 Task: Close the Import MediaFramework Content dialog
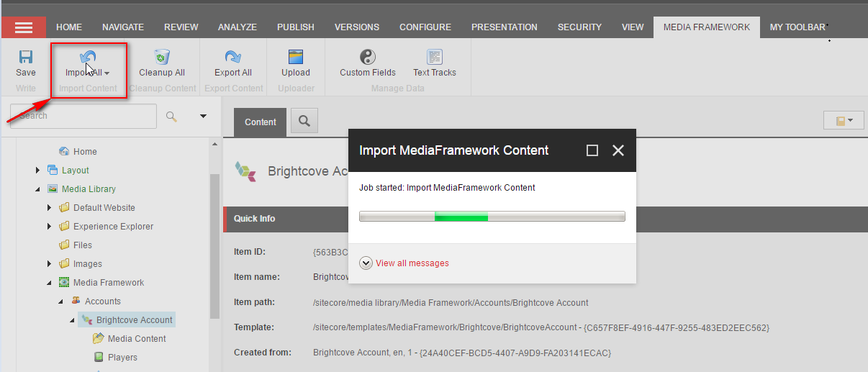[618, 150]
